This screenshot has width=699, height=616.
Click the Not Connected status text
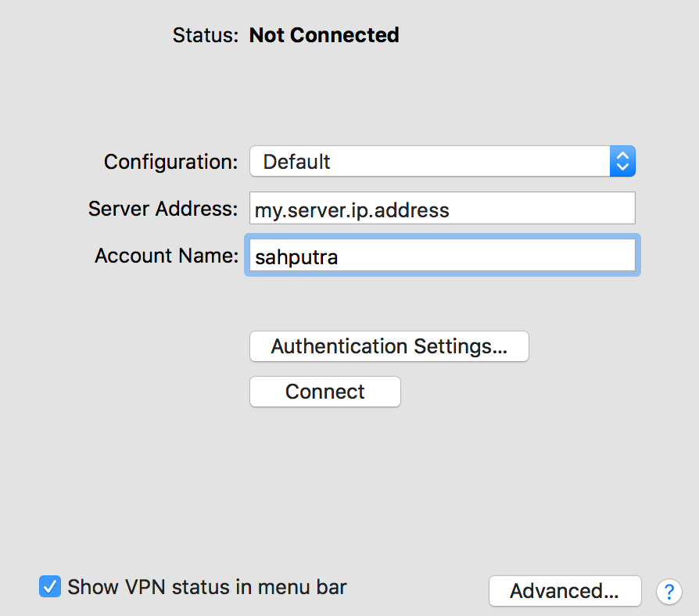coord(324,35)
